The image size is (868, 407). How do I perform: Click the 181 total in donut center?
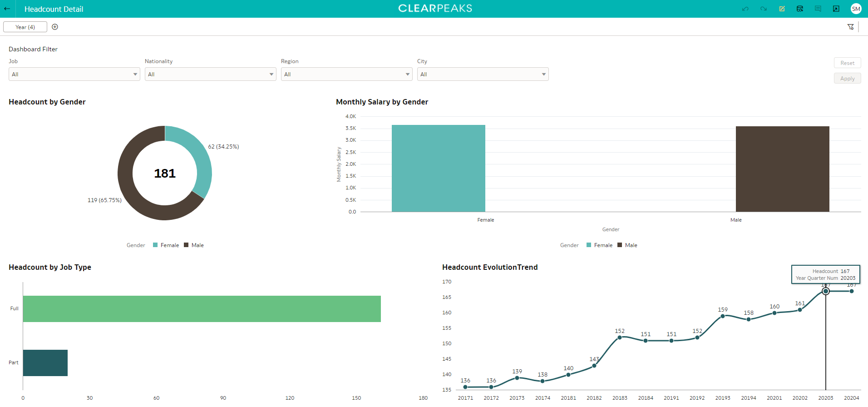click(x=165, y=173)
